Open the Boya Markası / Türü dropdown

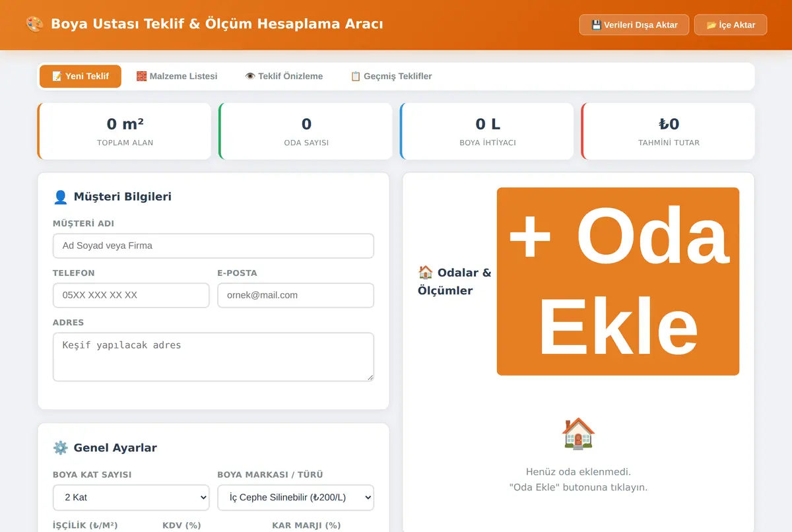[x=296, y=498]
